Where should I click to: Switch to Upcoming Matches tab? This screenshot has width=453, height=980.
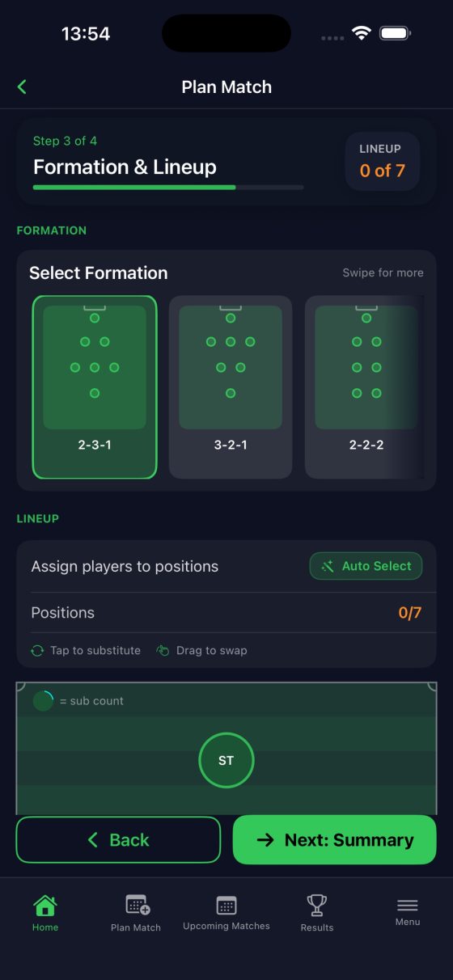[x=226, y=914]
